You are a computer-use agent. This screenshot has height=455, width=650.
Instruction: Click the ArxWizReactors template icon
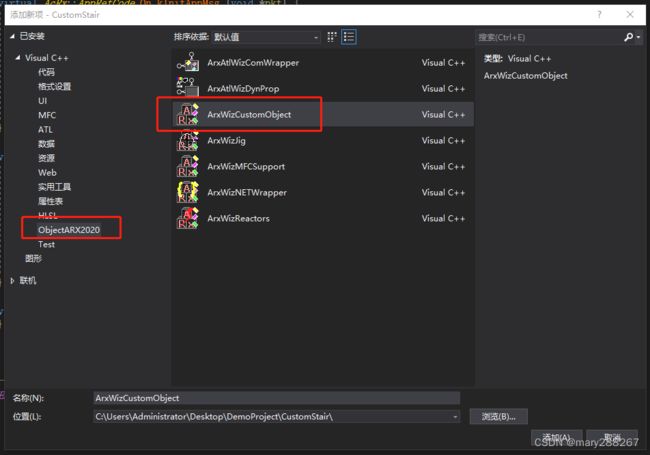[188, 218]
